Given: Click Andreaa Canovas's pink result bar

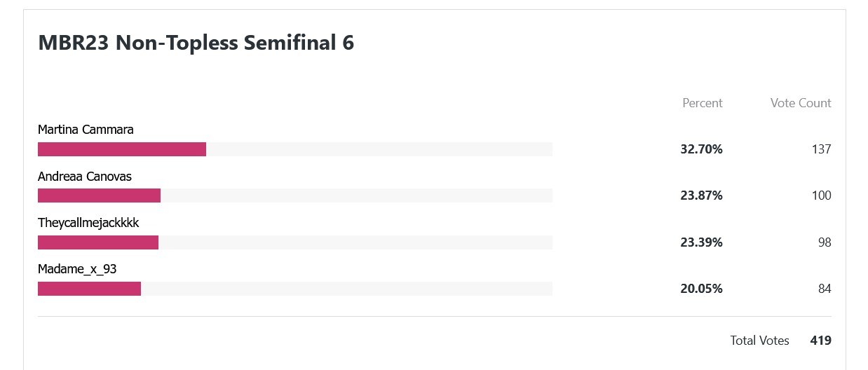Looking at the screenshot, I should point(99,196).
